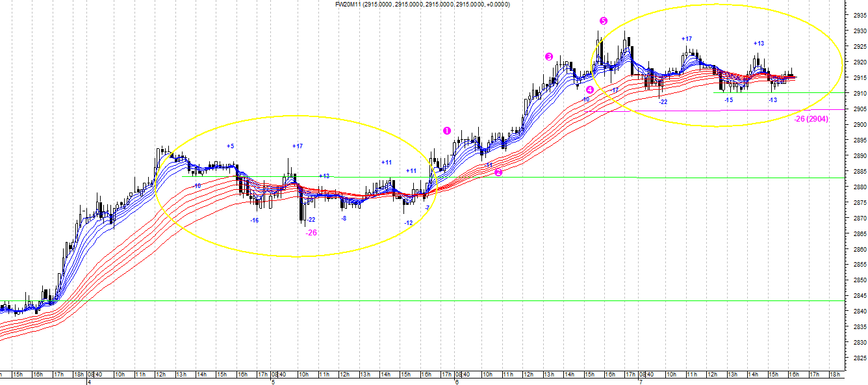
Task: Select the blue "+5" annotation
Action: [x=231, y=146]
